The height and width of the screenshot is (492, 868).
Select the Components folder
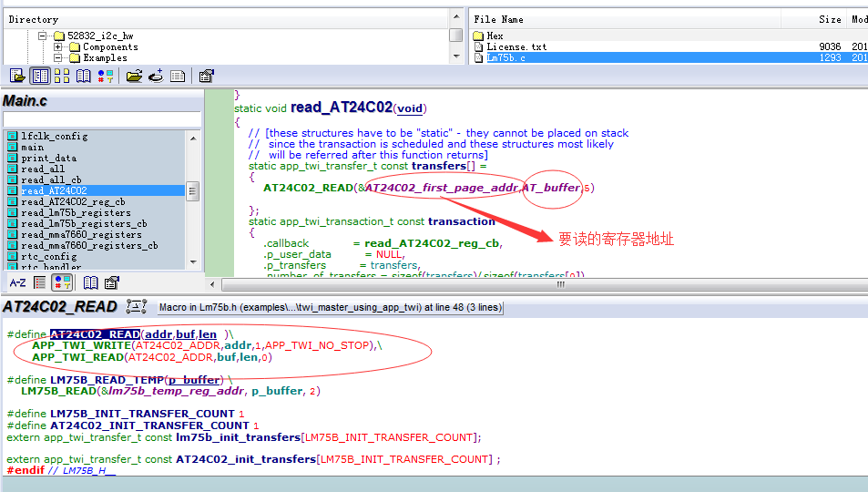click(x=110, y=47)
